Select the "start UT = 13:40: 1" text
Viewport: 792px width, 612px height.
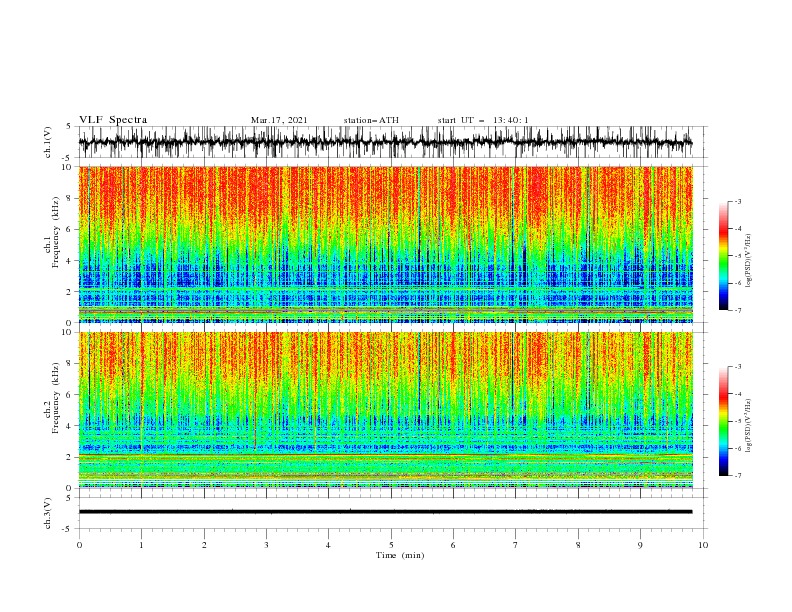483,120
